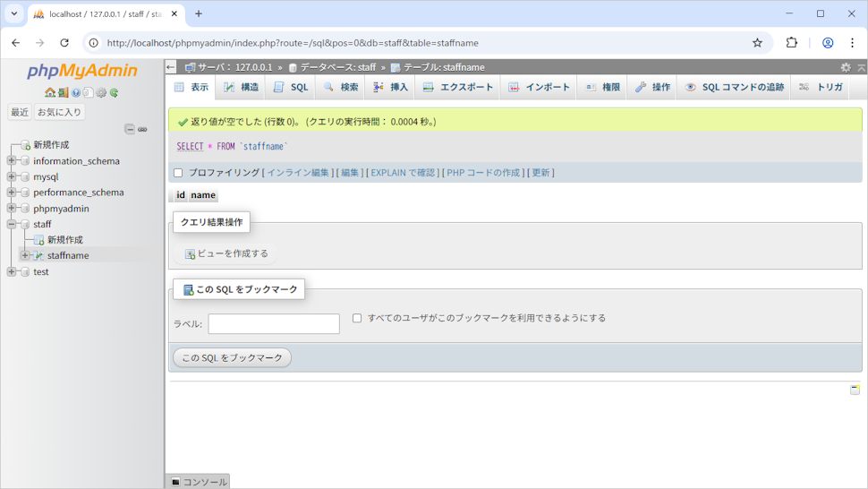Open the 挿入 tab

(390, 87)
